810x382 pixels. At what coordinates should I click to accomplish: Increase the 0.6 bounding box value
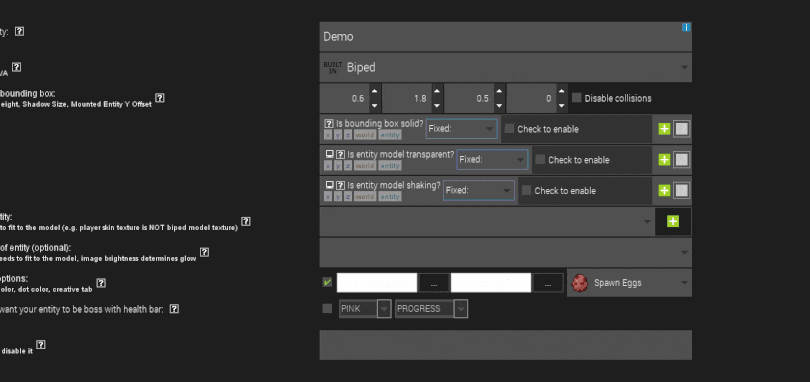(375, 91)
